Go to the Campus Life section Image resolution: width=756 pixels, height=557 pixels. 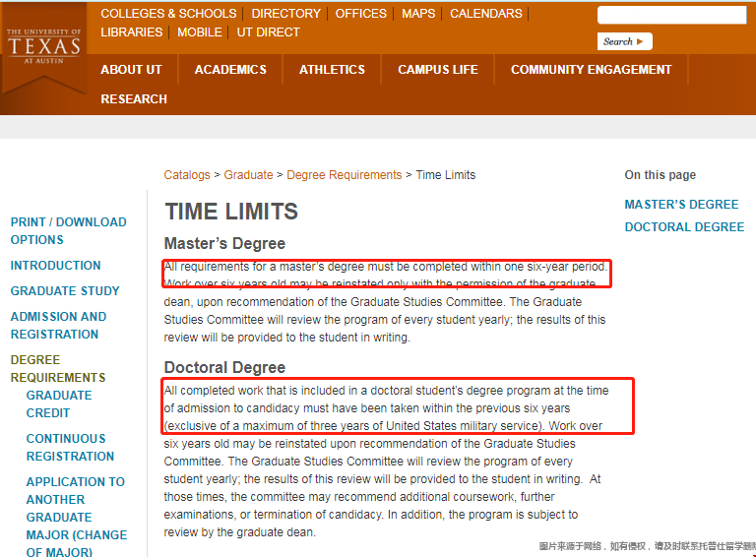437,70
